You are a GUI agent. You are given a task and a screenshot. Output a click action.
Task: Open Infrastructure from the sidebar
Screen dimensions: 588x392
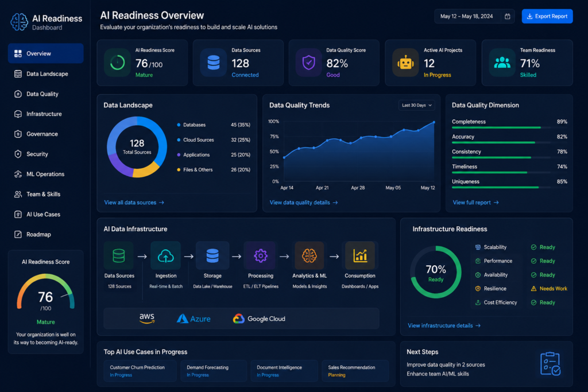[46, 114]
